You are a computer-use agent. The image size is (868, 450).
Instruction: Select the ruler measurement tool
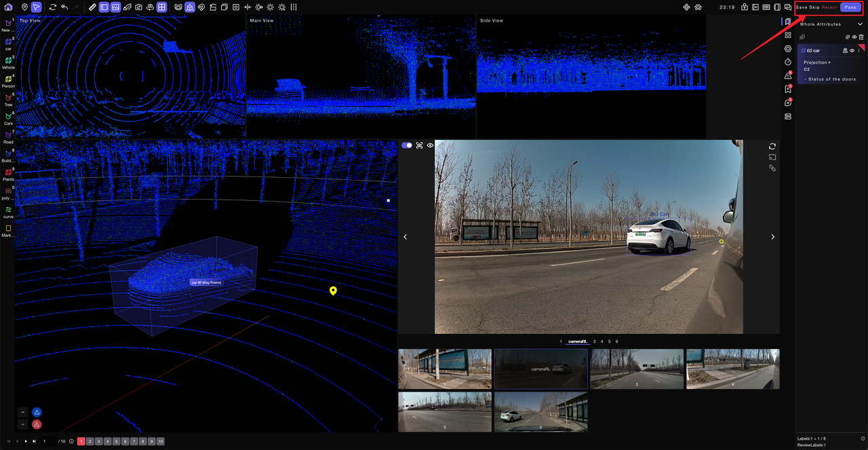(x=93, y=7)
